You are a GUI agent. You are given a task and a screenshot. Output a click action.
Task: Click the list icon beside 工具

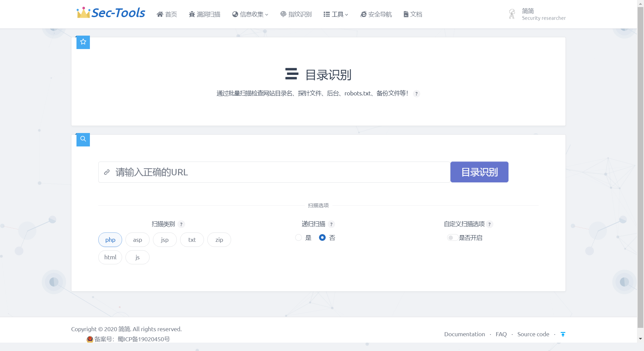327,14
